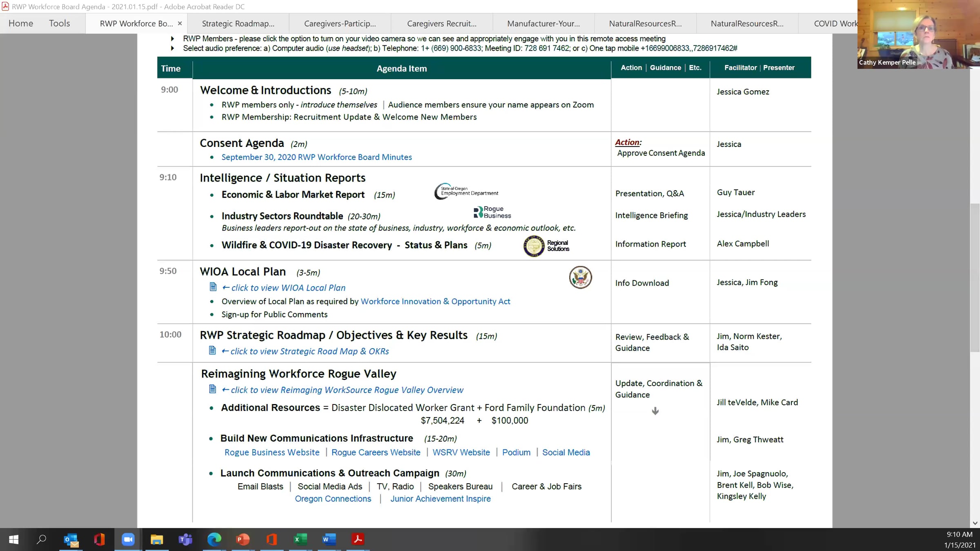The width and height of the screenshot is (980, 551).
Task: Open Excel from the taskbar
Action: (300, 540)
